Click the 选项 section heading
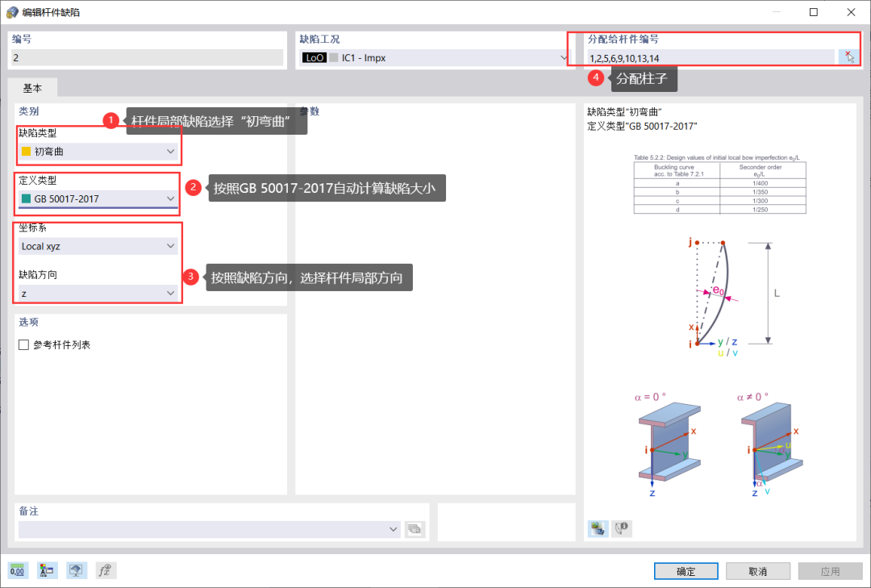This screenshot has height=588, width=871. 29,323
